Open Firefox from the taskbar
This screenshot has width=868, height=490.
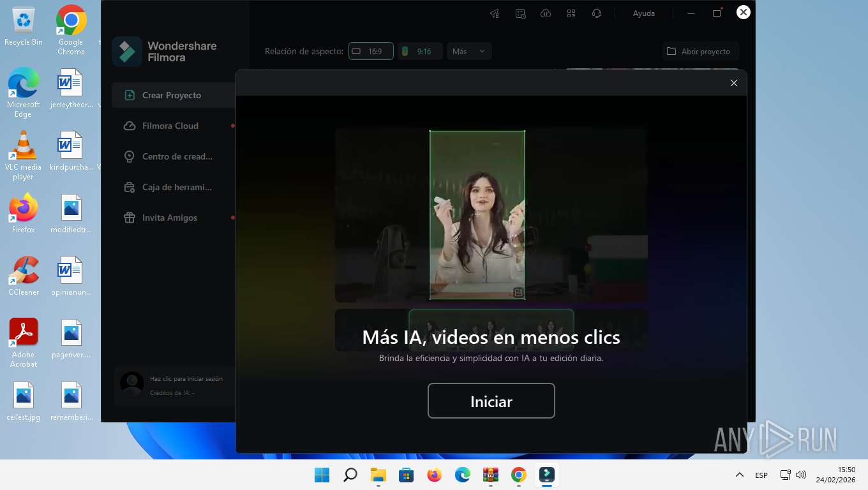[x=435, y=475]
